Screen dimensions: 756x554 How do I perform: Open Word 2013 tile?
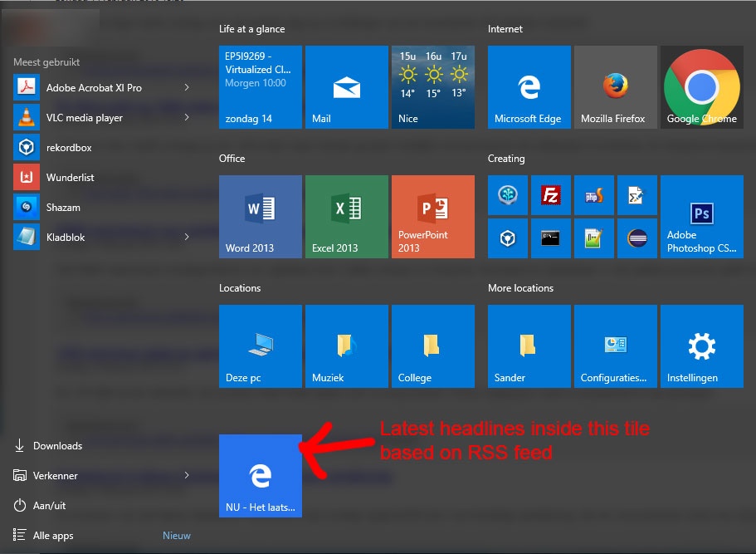(261, 217)
